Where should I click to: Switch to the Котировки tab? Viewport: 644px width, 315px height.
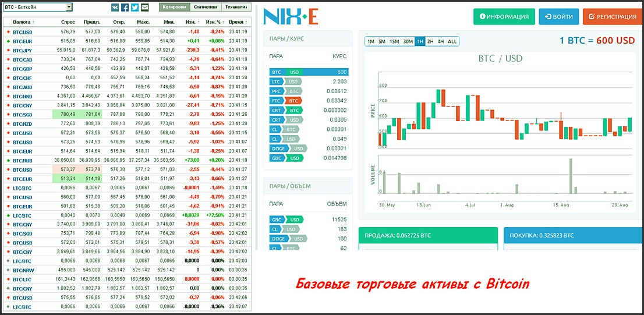(175, 8)
